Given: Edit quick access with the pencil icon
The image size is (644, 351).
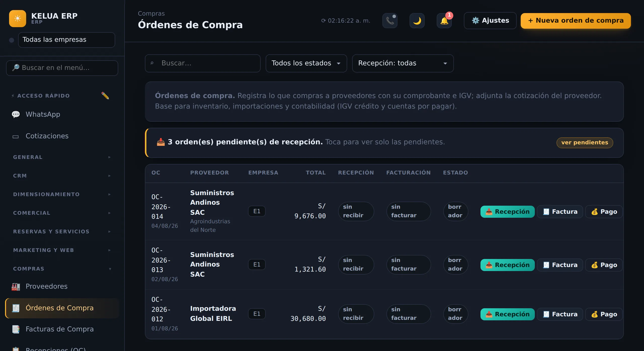Looking at the screenshot, I should coord(105,96).
